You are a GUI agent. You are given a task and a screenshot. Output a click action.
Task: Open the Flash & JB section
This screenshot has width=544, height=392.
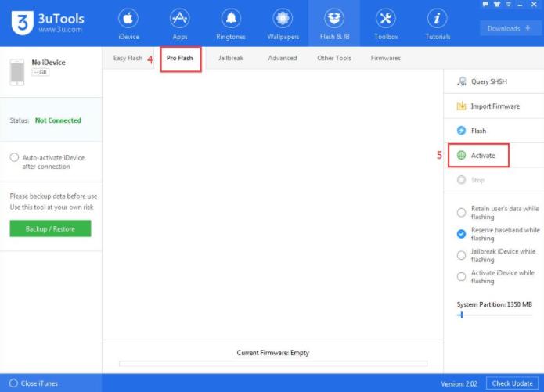point(334,23)
